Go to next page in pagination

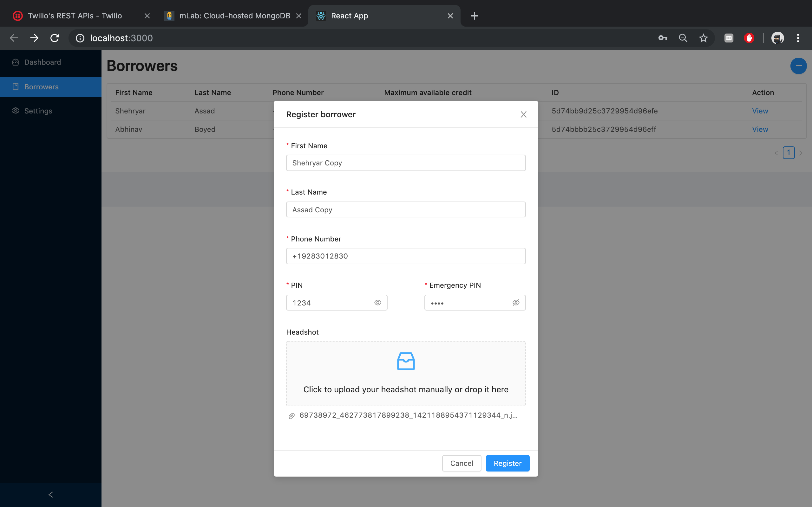801,153
